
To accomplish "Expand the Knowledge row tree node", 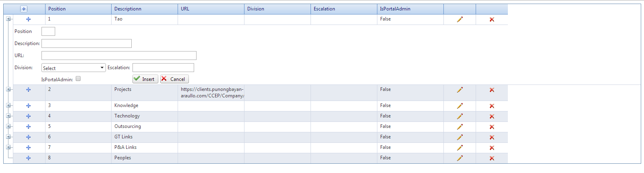I will (8, 105).
